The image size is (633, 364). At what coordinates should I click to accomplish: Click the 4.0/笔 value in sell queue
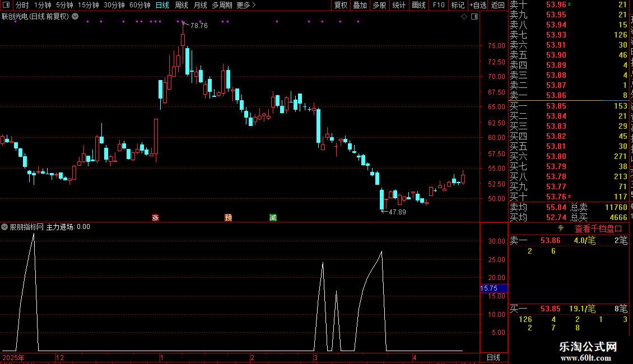point(585,240)
